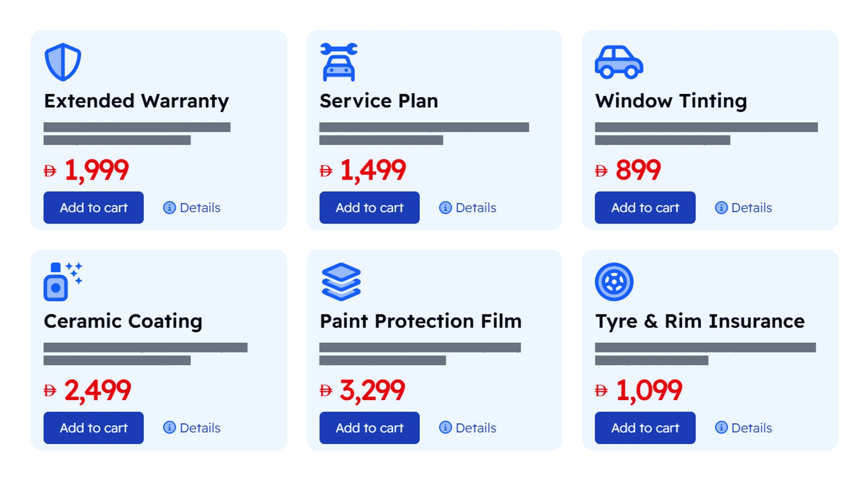Click the Service Plan car-wrench icon
868x482 pixels.
coord(339,62)
